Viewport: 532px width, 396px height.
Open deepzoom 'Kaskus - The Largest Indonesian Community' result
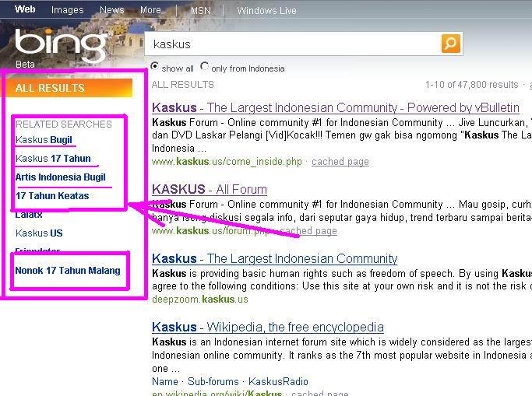tap(274, 258)
